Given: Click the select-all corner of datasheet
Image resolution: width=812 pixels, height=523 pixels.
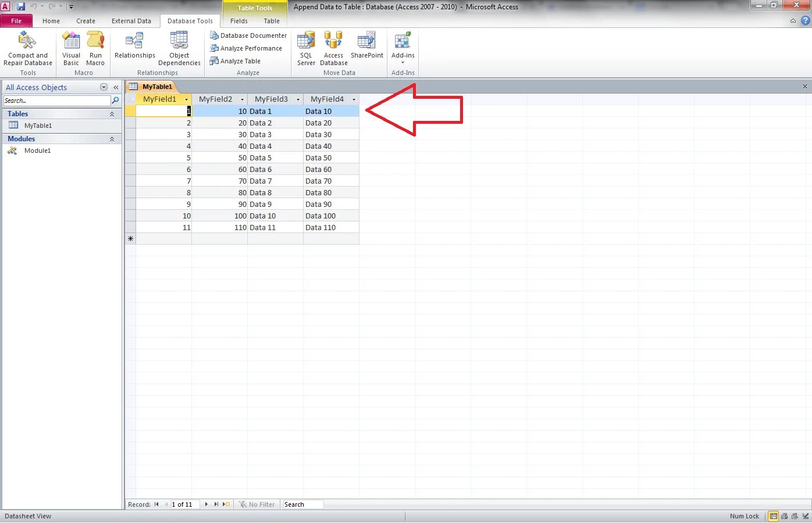Looking at the screenshot, I should (x=130, y=99).
